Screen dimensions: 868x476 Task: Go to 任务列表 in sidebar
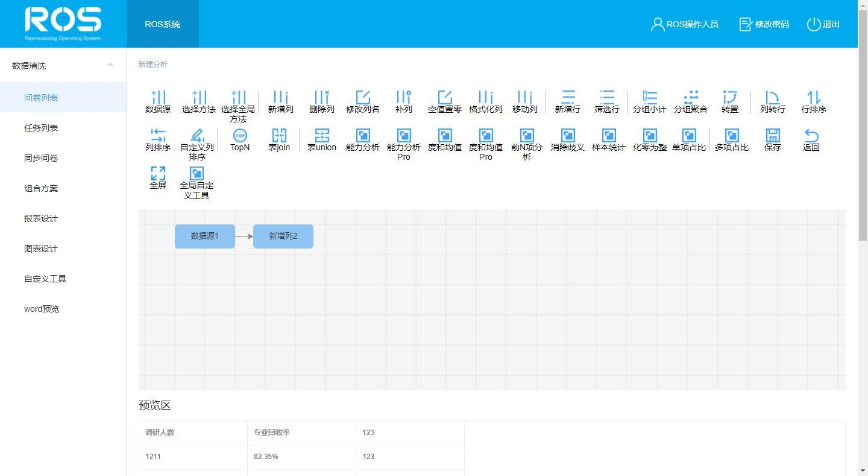63,128
